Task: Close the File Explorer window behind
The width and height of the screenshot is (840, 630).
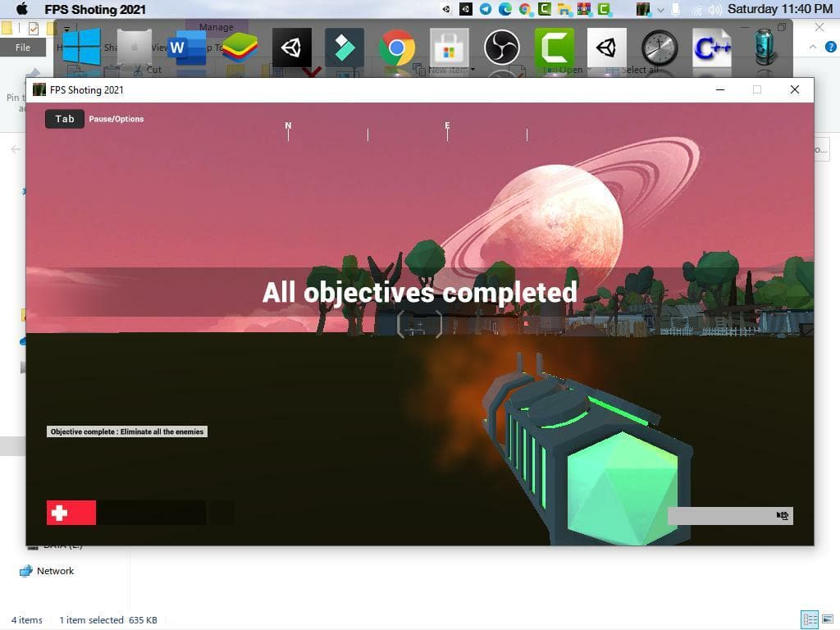Action: [819, 27]
